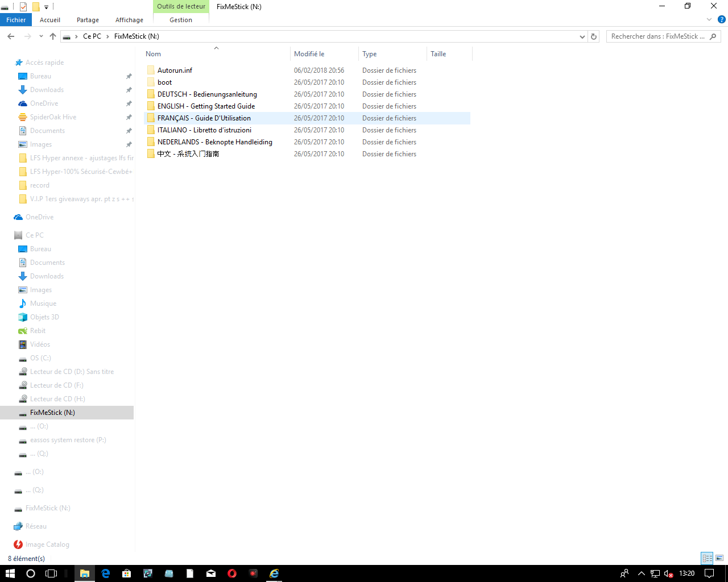
Task: Open the address bar history dropdown
Action: (582, 36)
